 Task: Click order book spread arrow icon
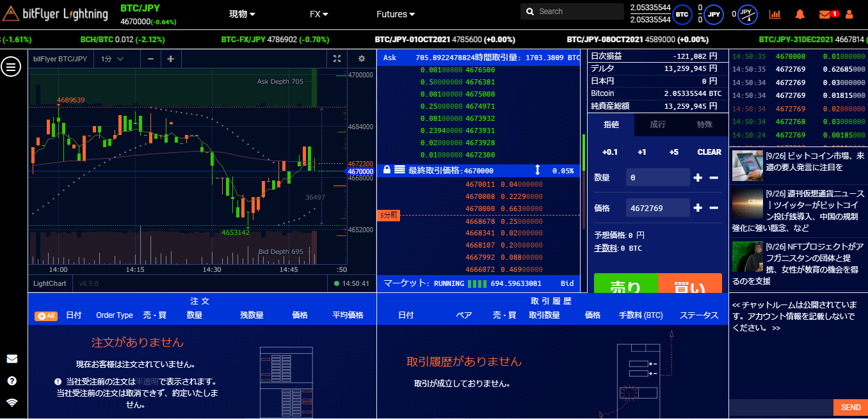coord(538,171)
